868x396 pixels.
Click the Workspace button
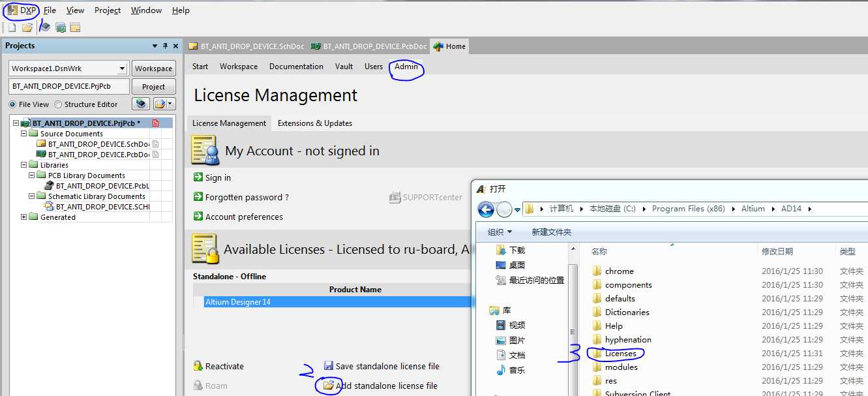[x=153, y=69]
